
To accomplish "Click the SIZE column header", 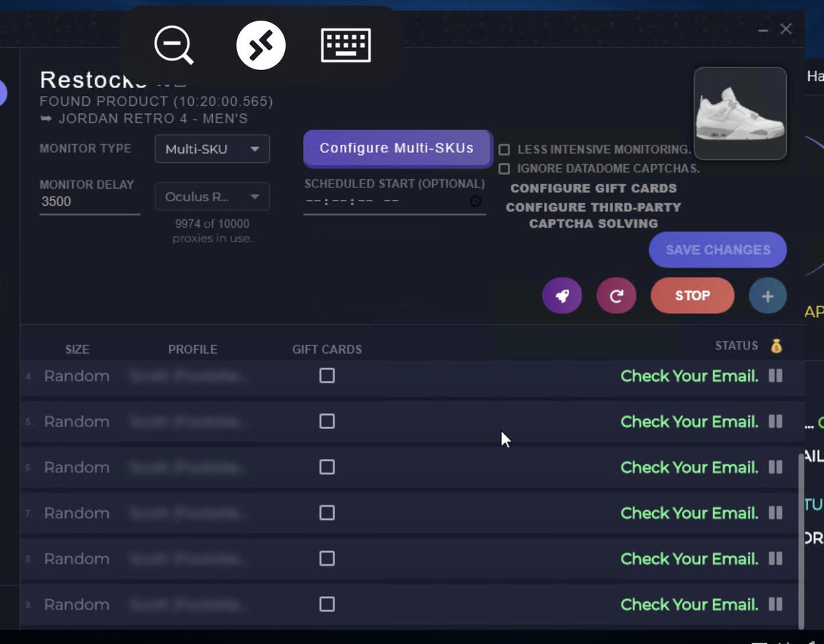I will pos(77,349).
